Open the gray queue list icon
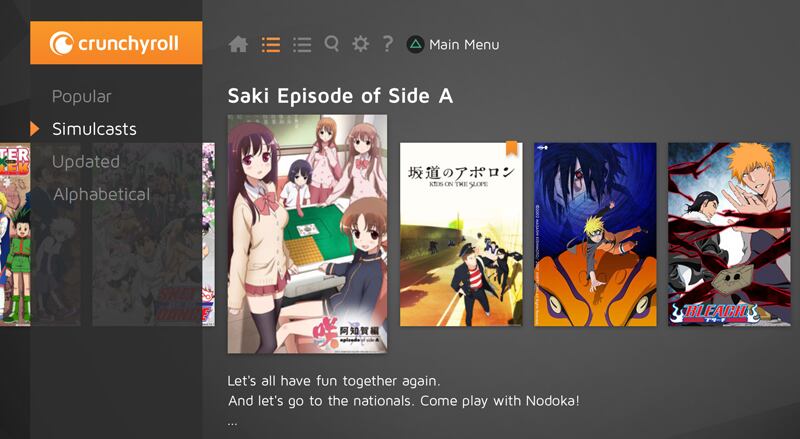This screenshot has width=800, height=439. coord(302,44)
